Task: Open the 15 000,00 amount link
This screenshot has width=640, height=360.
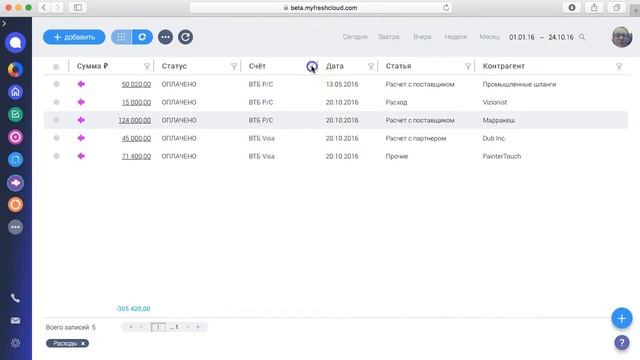Action: click(136, 102)
